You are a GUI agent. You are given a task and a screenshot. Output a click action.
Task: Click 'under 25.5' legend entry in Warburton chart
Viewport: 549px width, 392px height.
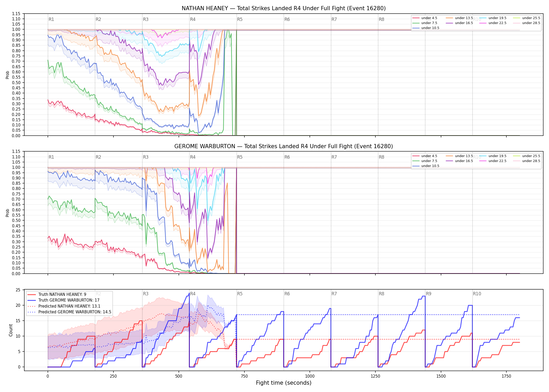pyautogui.click(x=527, y=156)
